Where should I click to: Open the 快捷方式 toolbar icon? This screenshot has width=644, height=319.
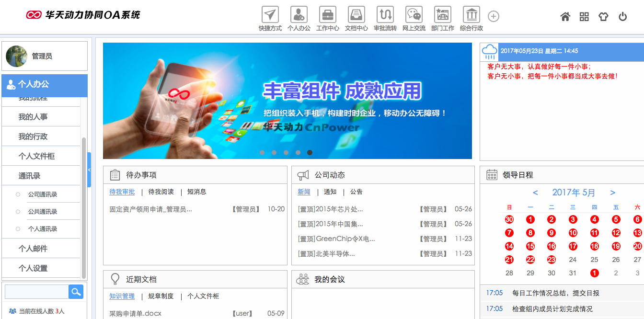(x=269, y=17)
